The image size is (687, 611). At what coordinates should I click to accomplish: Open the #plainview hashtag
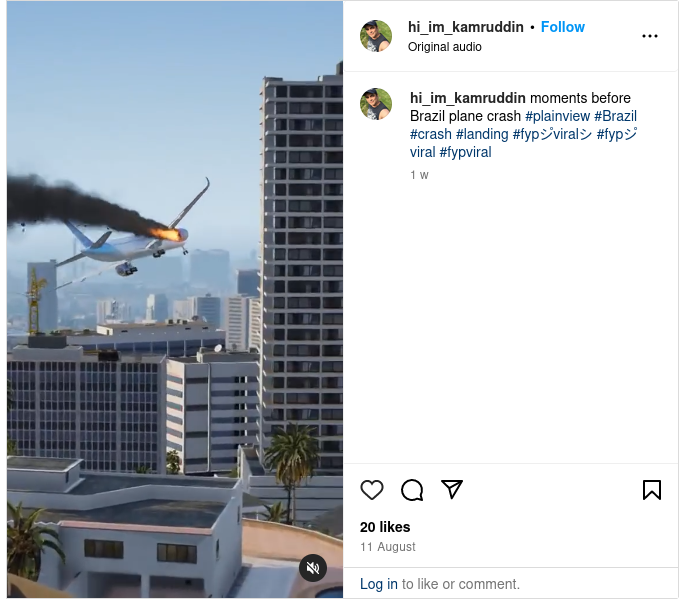pyautogui.click(x=557, y=116)
